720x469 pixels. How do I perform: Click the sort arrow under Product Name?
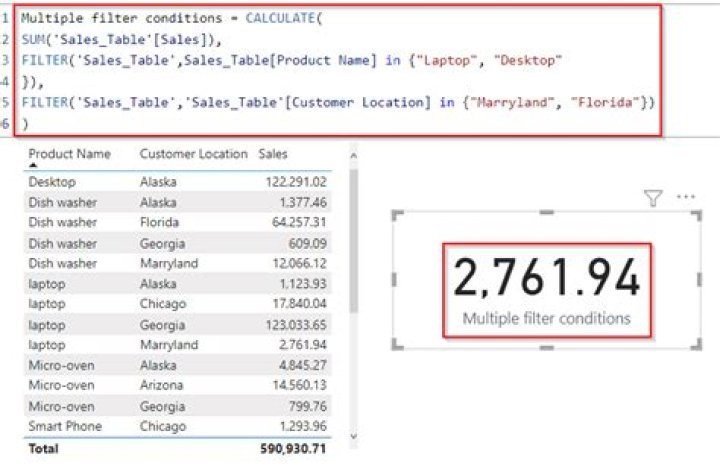pyautogui.click(x=33, y=165)
